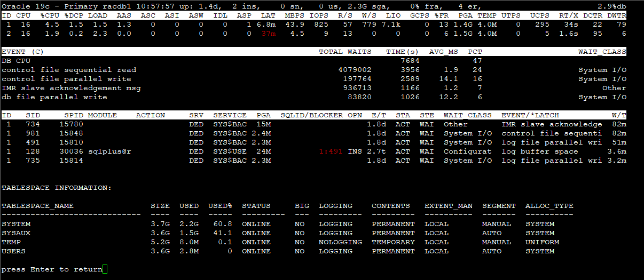Click the UNIFORM allocation type value
This screenshot has height=280, width=644.
click(x=542, y=242)
